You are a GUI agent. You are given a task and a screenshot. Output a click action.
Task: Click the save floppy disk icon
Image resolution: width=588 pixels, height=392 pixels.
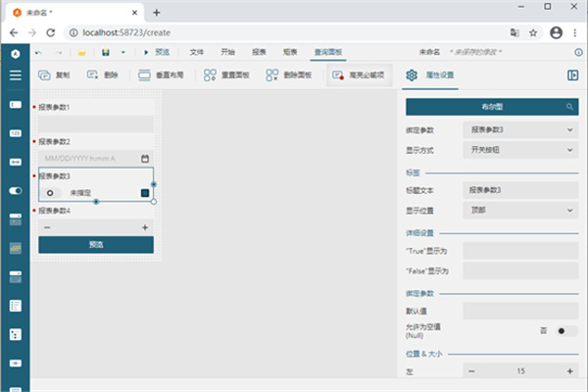[x=105, y=51]
